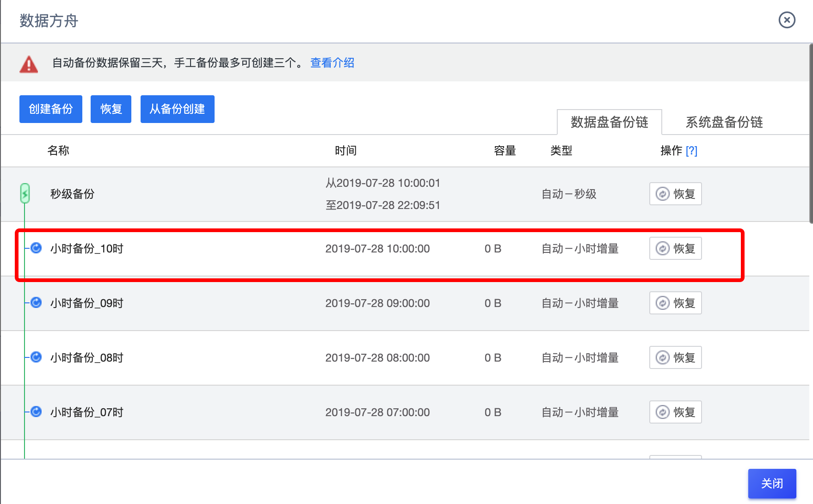Click the 数据方舟 dialog title
The width and height of the screenshot is (813, 504).
[49, 21]
